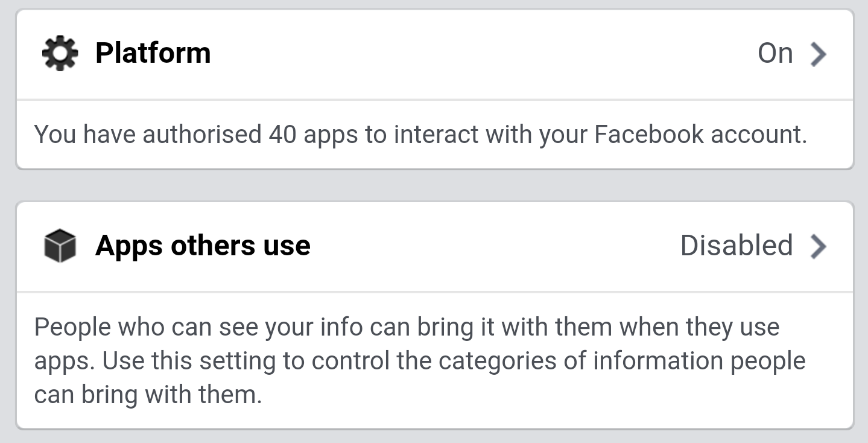Open the chevron arrow beside On

point(818,54)
